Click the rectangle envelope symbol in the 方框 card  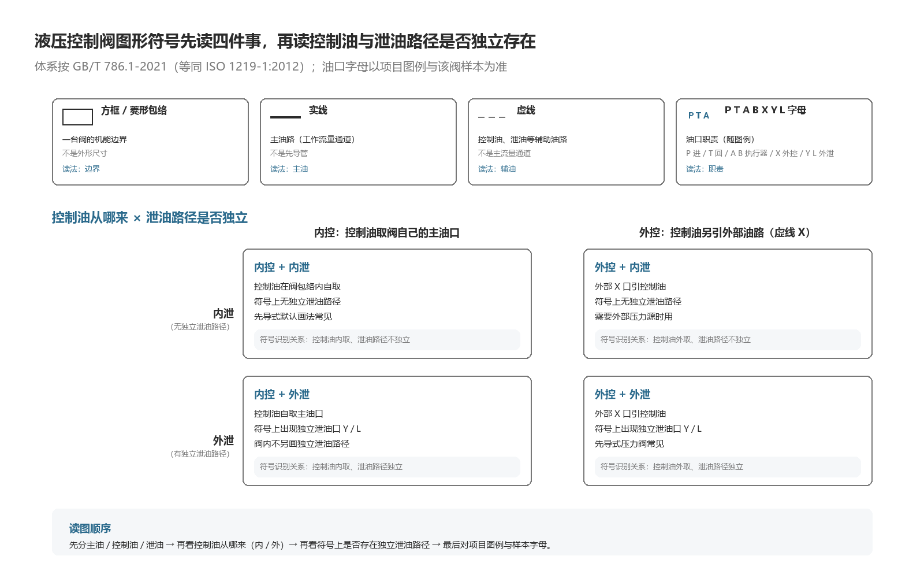pyautogui.click(x=77, y=117)
